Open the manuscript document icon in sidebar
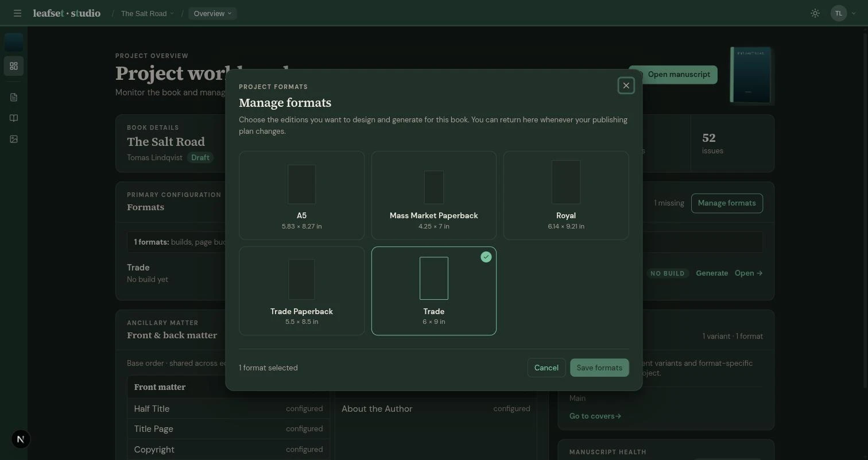This screenshot has width=868, height=460. tap(14, 97)
